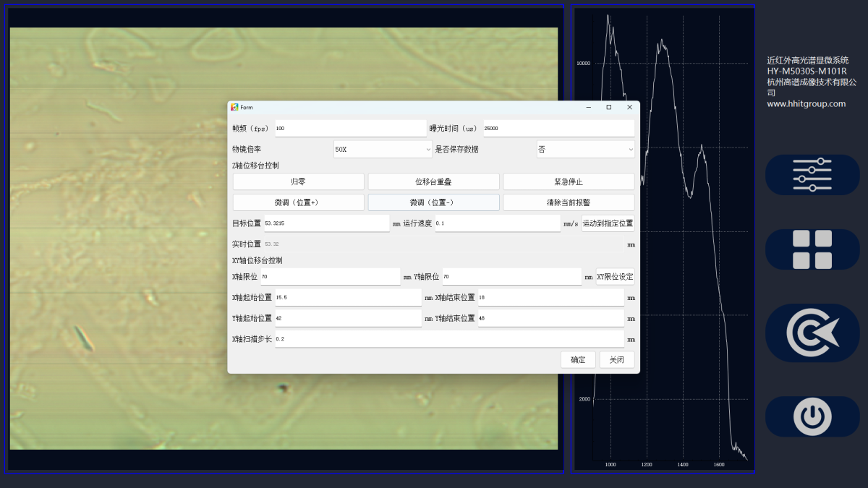This screenshot has width=868, height=488.
Task: Apply limits with XY限位设定 button
Action: (x=614, y=276)
